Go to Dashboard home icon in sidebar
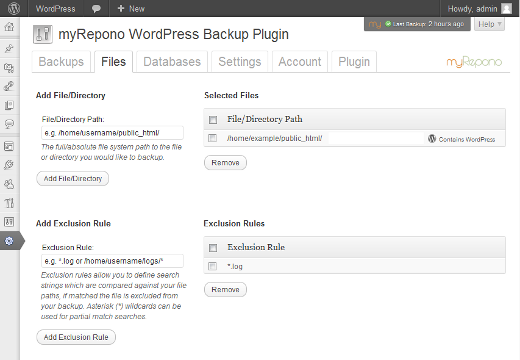The width and height of the screenshot is (520, 360). 9,27
